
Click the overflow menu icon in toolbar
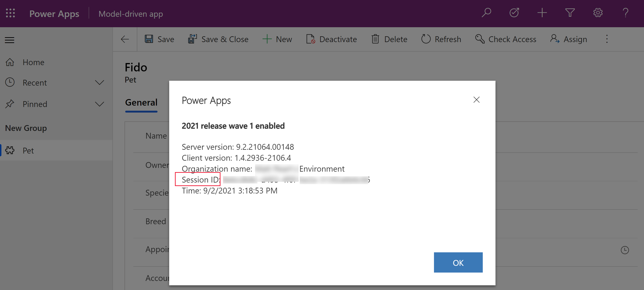[607, 39]
